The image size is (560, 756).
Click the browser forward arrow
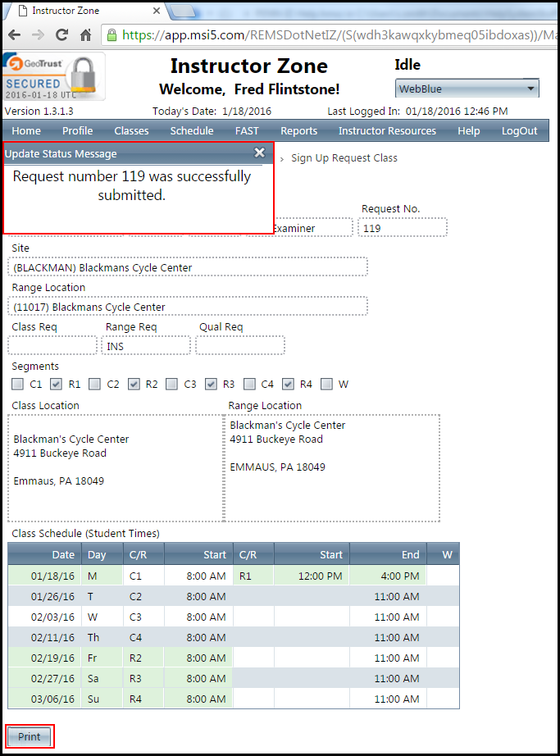(x=38, y=34)
